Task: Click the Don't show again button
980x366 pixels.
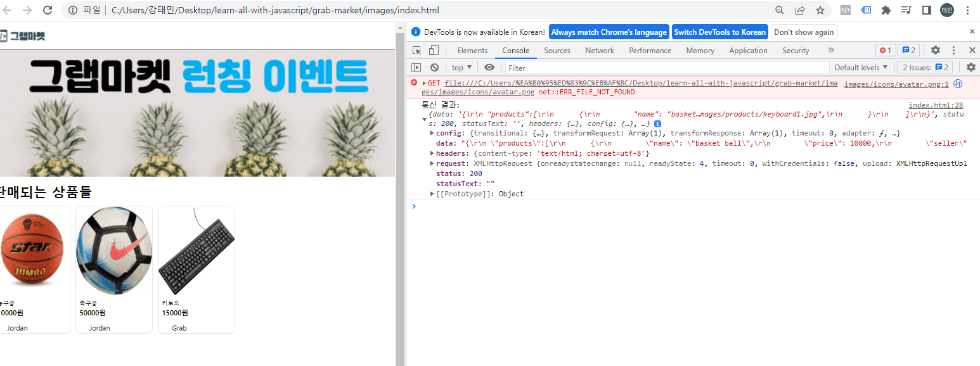Action: (804, 32)
